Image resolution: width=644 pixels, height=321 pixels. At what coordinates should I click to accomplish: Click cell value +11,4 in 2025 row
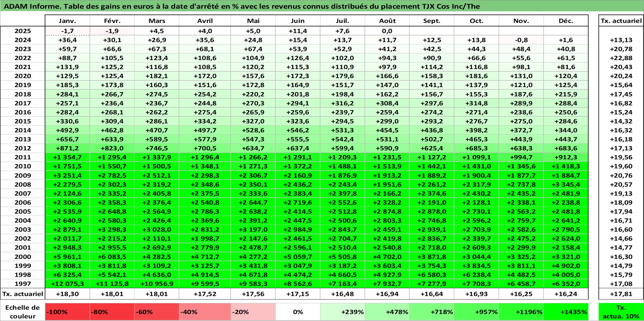click(x=298, y=31)
